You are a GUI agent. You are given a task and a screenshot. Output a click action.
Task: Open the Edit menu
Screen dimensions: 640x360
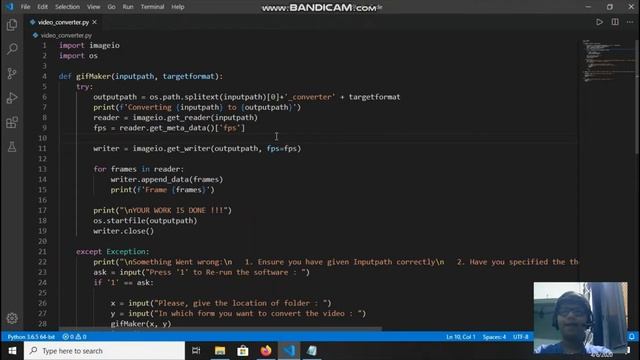(42, 7)
